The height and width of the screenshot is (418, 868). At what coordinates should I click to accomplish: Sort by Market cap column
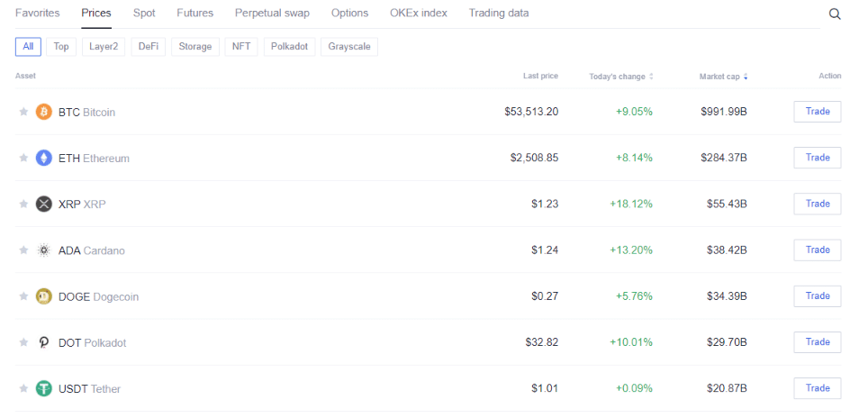click(x=723, y=77)
